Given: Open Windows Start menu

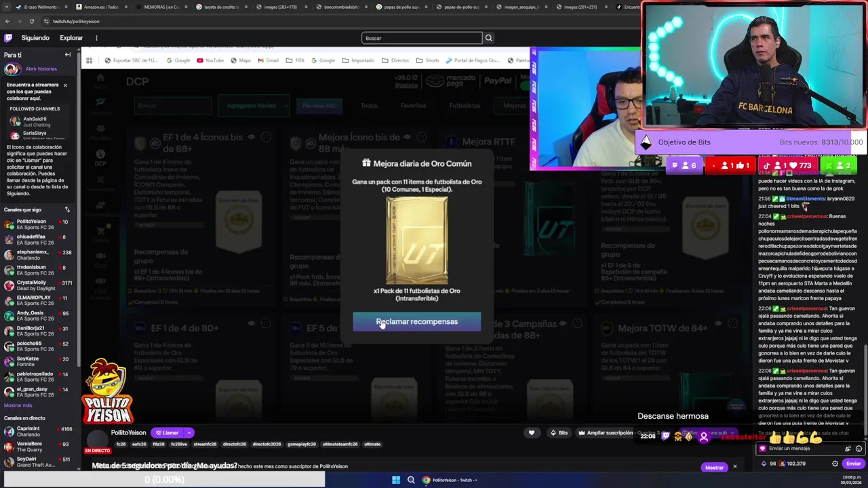Looking at the screenshot, I should [396, 480].
